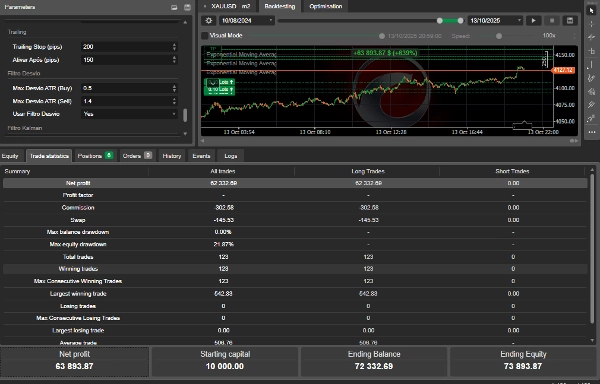Screen dimensions: 600x384
Task: Click the +63 893.87 $ profit label on chart
Action: coord(385,53)
